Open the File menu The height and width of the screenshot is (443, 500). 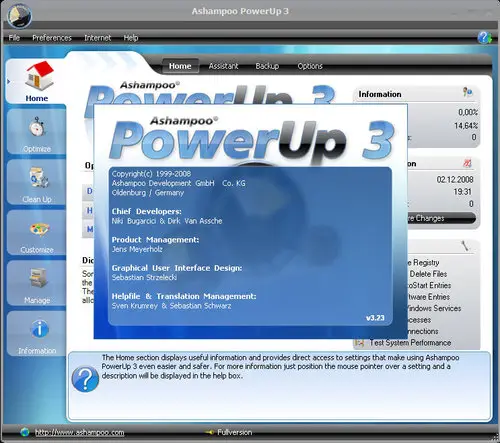click(14, 38)
